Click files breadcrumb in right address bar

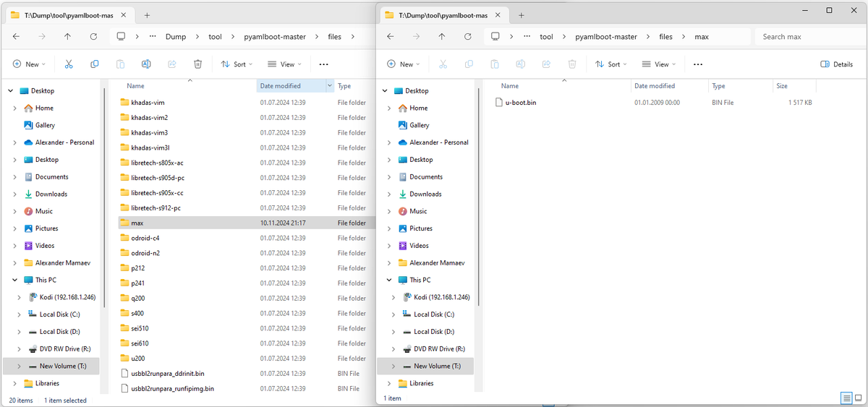tap(666, 36)
